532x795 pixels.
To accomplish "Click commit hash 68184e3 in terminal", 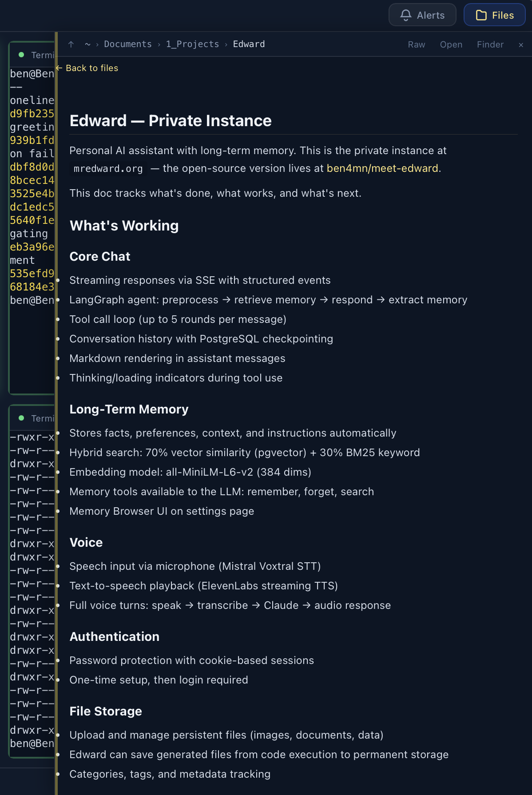I will pyautogui.click(x=32, y=287).
